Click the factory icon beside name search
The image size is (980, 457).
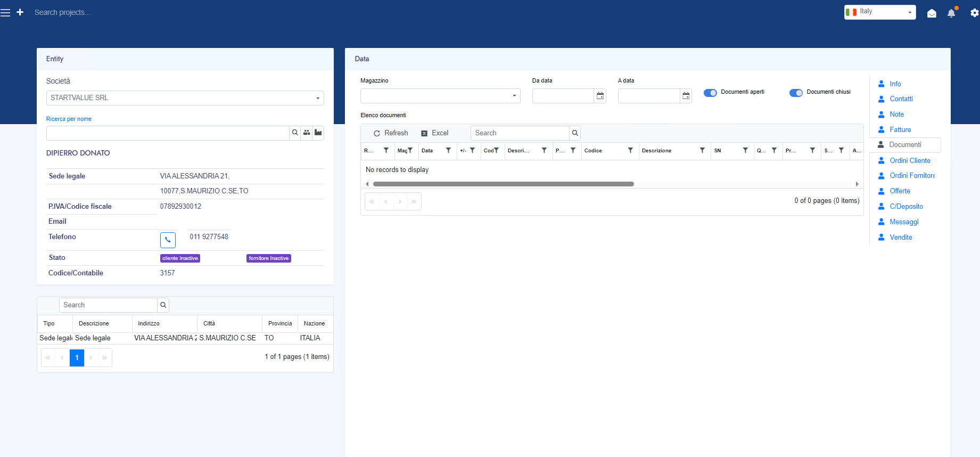318,133
